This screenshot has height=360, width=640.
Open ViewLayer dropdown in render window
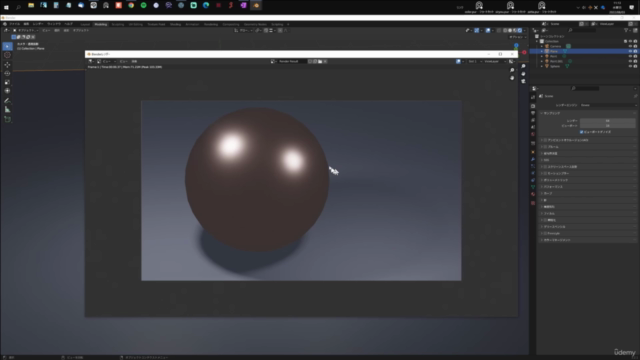click(x=494, y=61)
